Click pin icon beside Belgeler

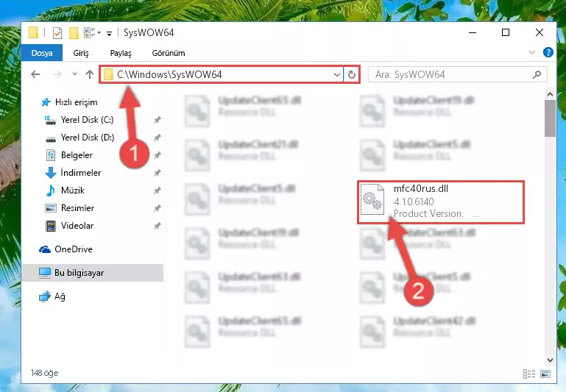[x=157, y=155]
